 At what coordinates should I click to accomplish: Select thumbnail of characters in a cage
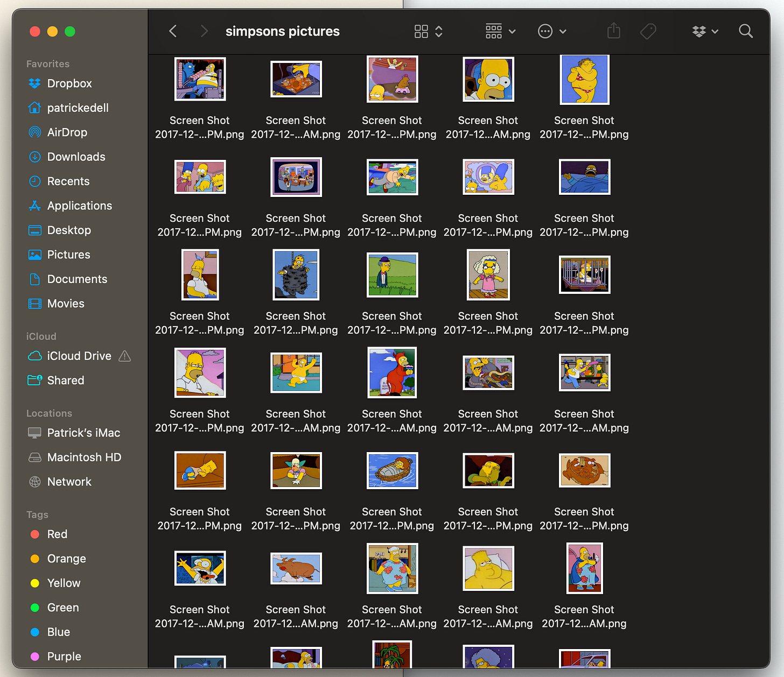585,274
